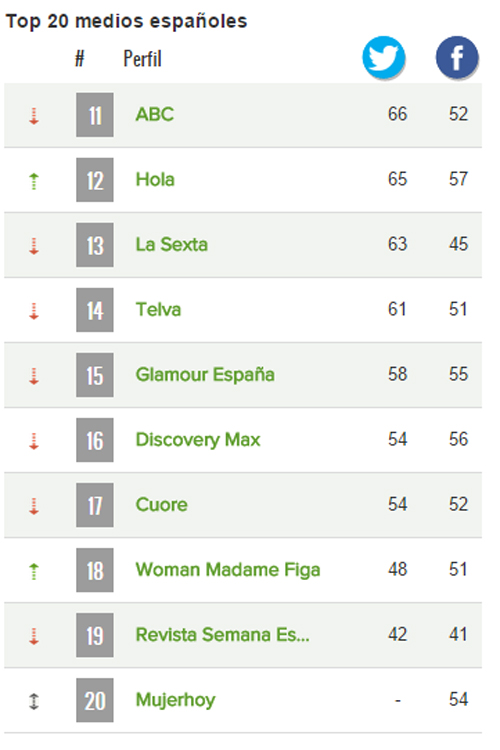
Task: Open Glamour España profile
Action: (205, 375)
